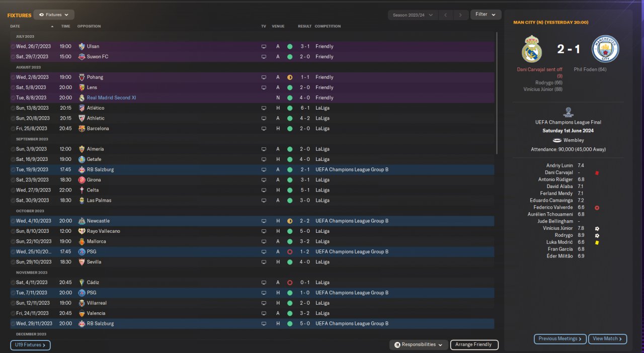Viewport: 644px width, 353px height.
Task: Open the Season 2023/24 dropdown
Action: (x=413, y=15)
